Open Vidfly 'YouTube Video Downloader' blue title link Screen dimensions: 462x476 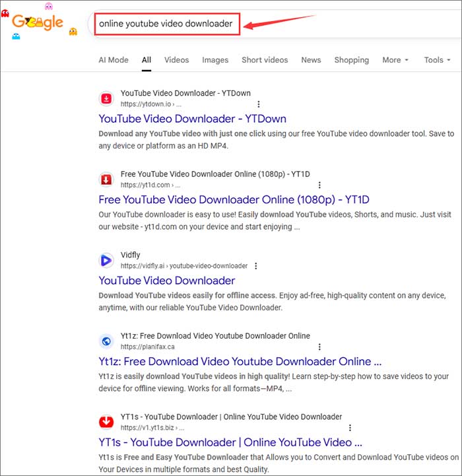167,281
